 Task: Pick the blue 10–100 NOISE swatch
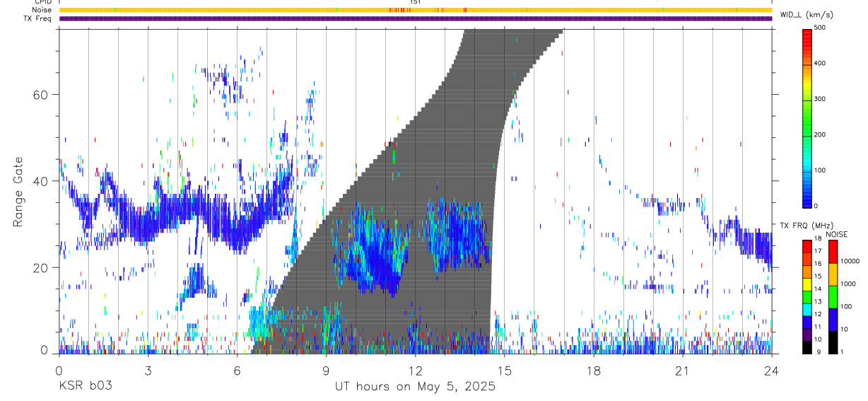(x=833, y=320)
